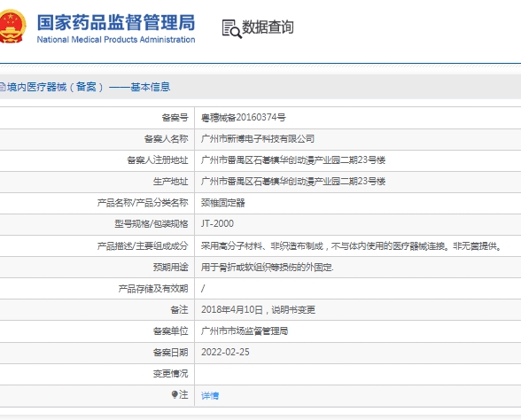This screenshot has width=521, height=420.
Task: Click the 变更情况 label
Action: pos(170,374)
